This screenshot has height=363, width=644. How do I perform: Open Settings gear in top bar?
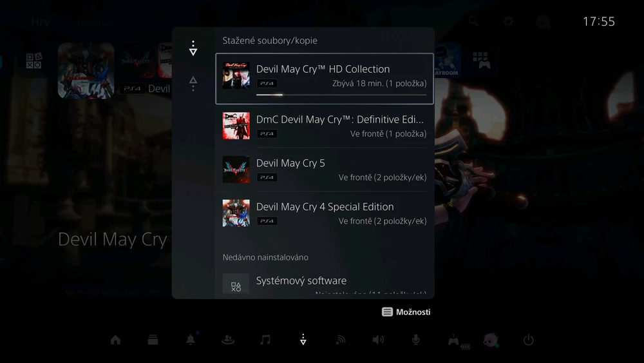point(509,21)
